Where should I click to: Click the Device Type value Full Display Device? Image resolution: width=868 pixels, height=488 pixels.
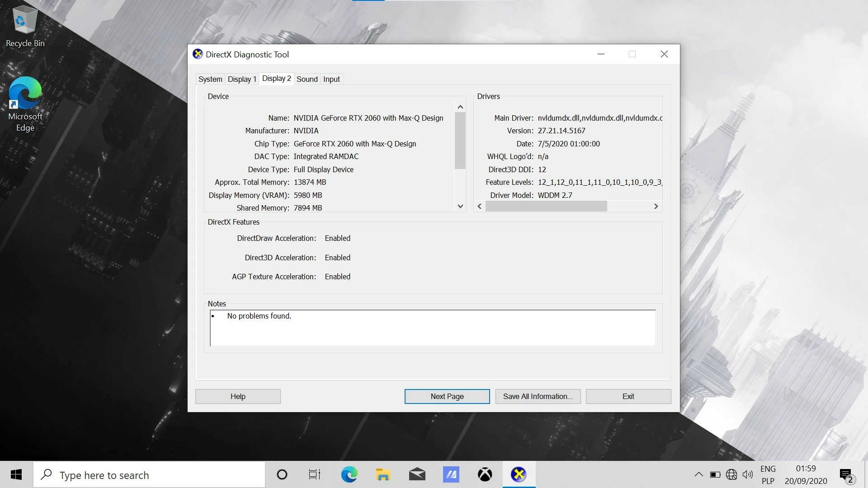click(x=324, y=169)
